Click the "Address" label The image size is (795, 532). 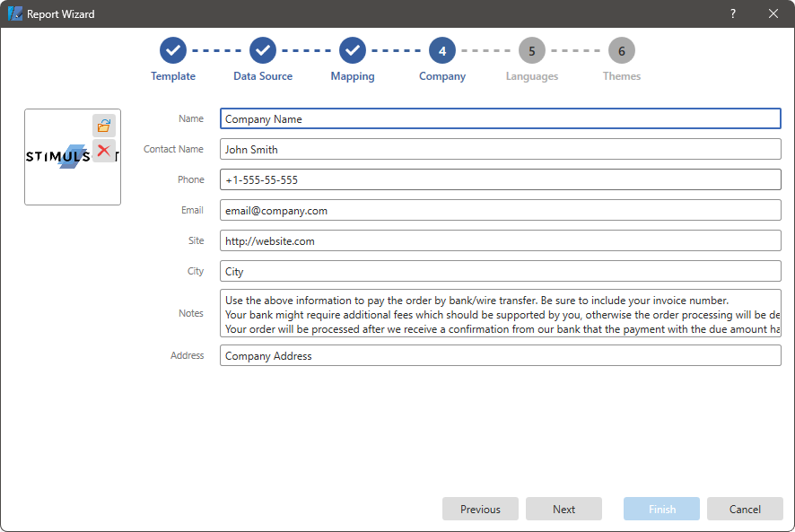coord(188,355)
